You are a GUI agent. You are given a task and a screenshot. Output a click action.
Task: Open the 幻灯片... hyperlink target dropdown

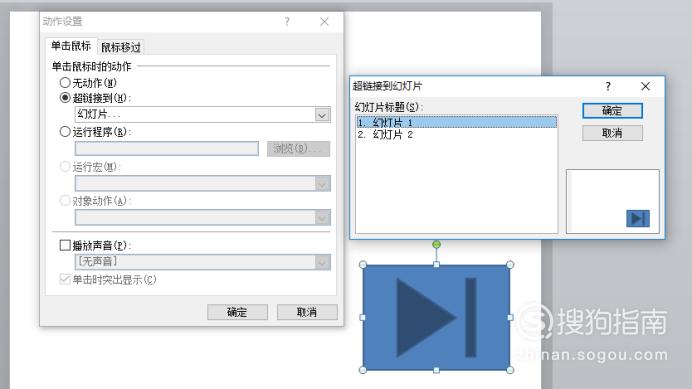(323, 115)
